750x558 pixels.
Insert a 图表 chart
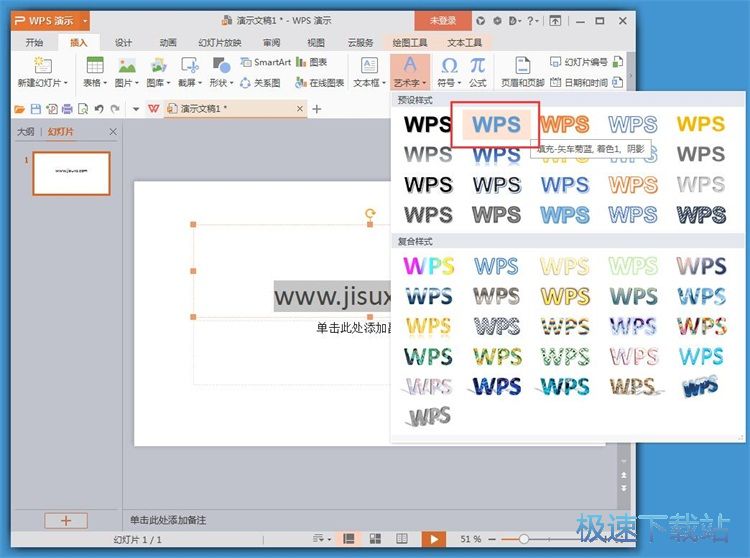(311, 62)
